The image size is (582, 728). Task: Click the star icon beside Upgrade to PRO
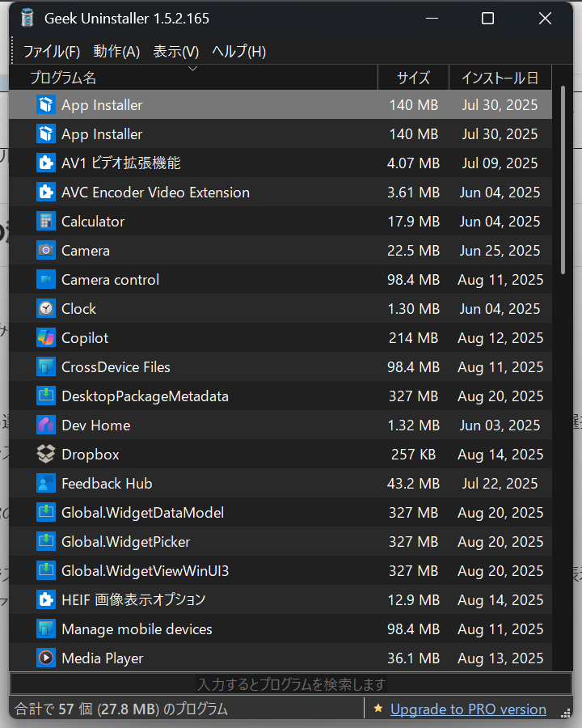pos(378,709)
